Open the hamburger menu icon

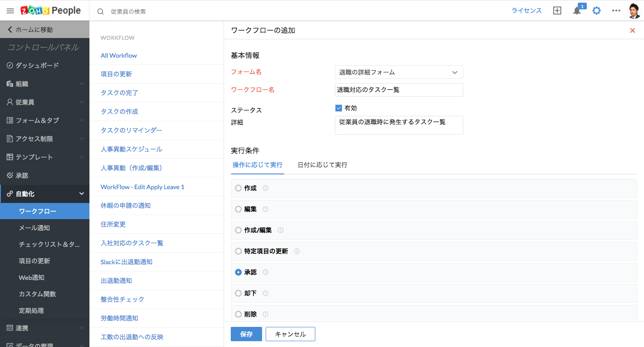[x=10, y=11]
